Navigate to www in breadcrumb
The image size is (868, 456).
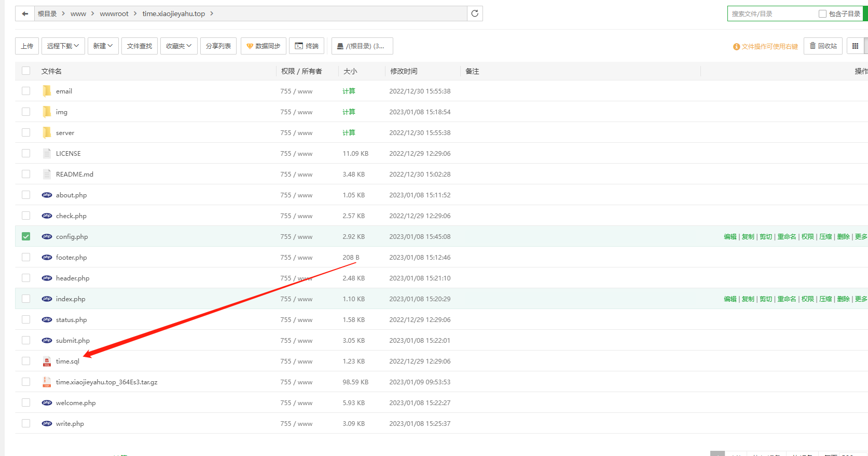[x=78, y=14]
